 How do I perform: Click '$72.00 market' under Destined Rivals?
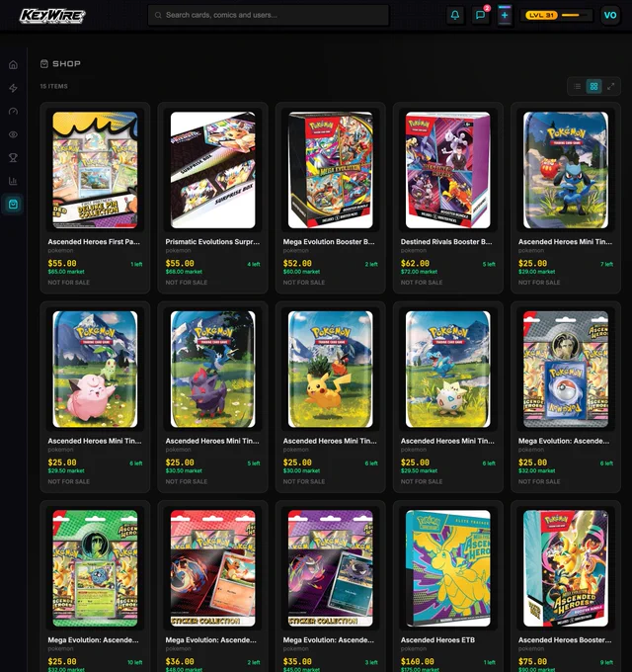click(x=419, y=272)
